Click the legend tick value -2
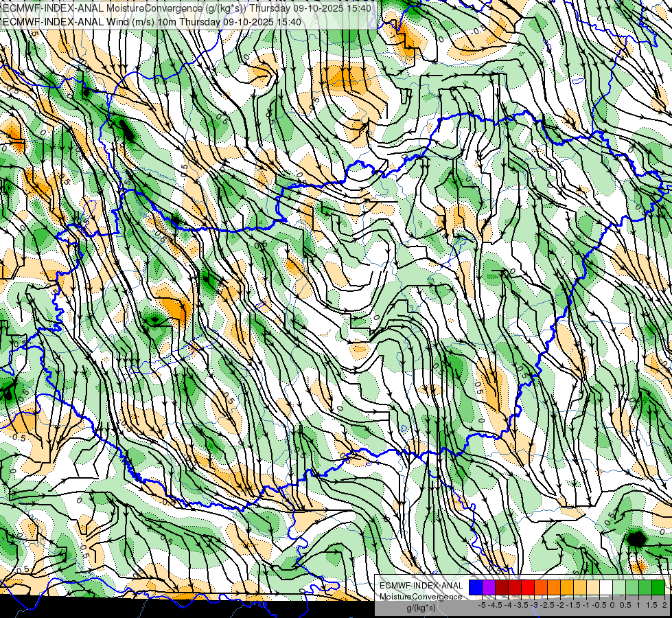This screenshot has width=672, height=618. tap(560, 605)
